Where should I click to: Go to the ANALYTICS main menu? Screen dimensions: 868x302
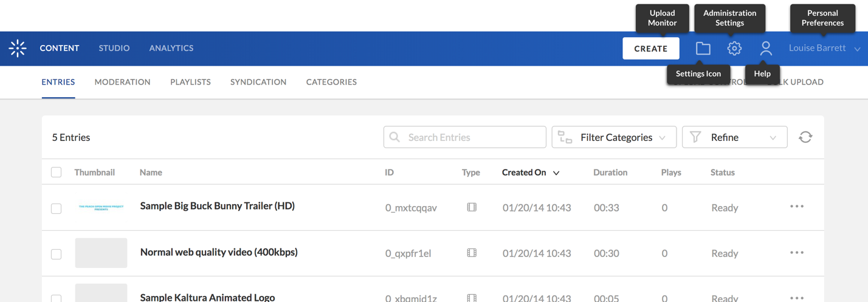click(x=171, y=48)
